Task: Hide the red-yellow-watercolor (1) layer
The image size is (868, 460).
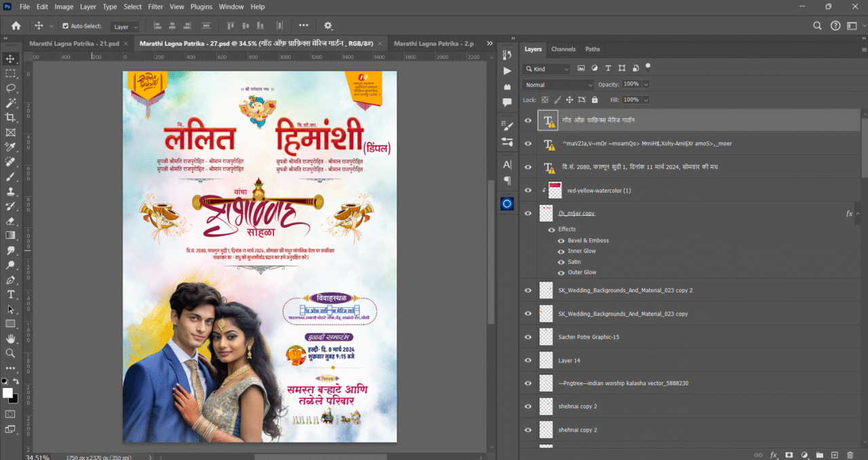Action: pyautogui.click(x=528, y=190)
